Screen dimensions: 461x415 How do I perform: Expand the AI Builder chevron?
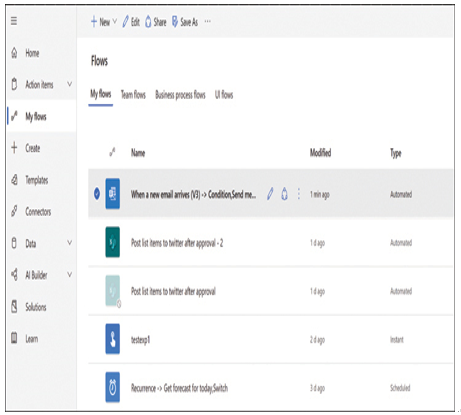(x=69, y=274)
